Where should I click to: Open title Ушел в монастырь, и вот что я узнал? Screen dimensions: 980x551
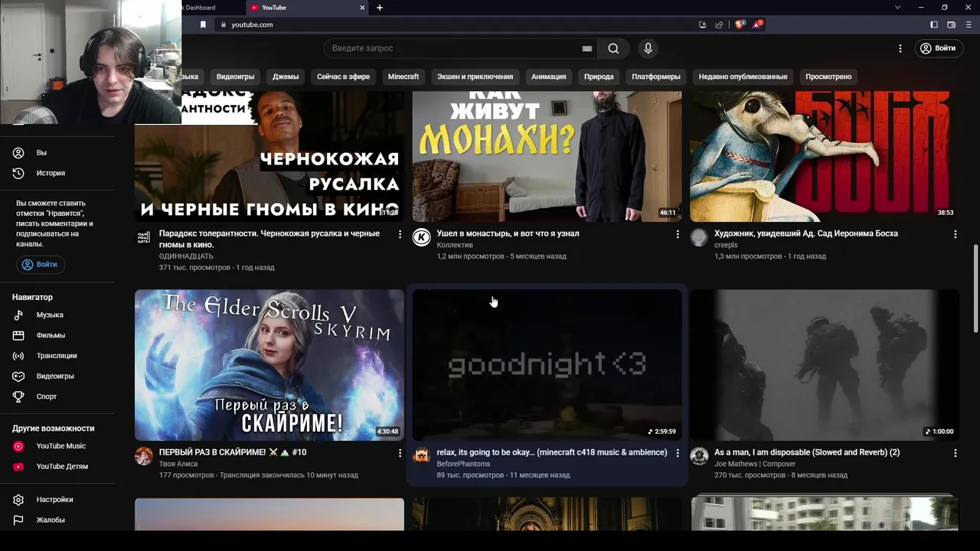point(508,233)
